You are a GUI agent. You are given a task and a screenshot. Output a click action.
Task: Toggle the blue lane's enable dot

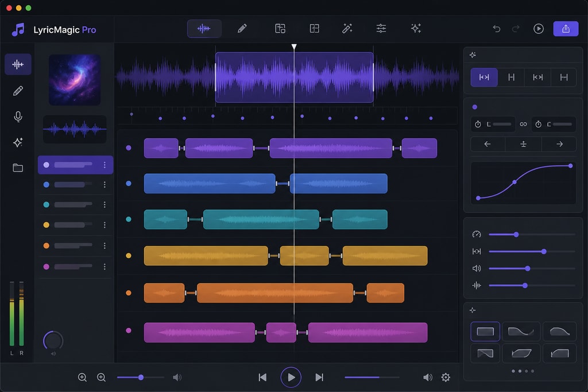(x=129, y=184)
